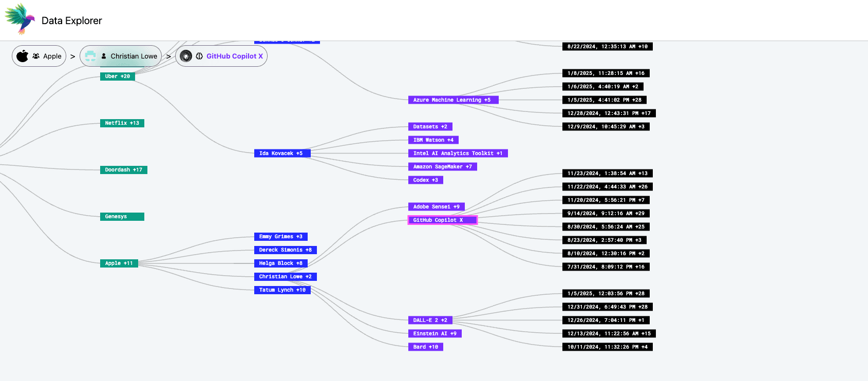Image resolution: width=868 pixels, height=381 pixels.
Task: Select the Datasets +2 node
Action: [430, 127]
